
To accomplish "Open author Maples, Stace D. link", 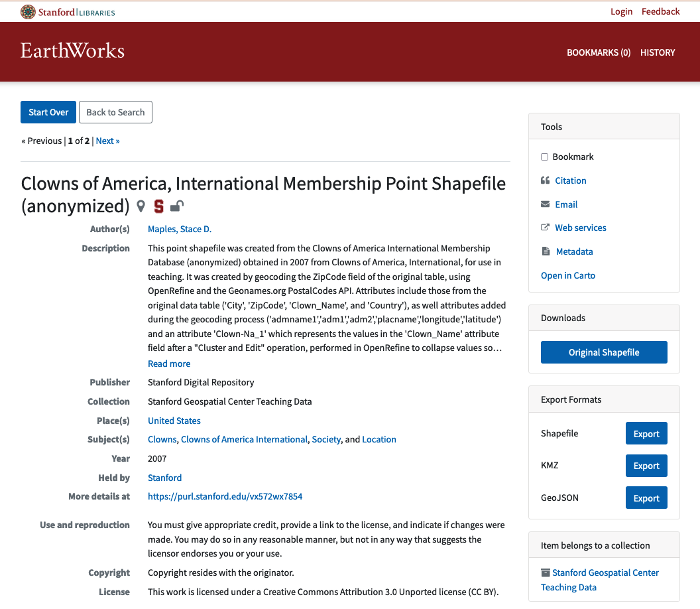I will point(180,229).
